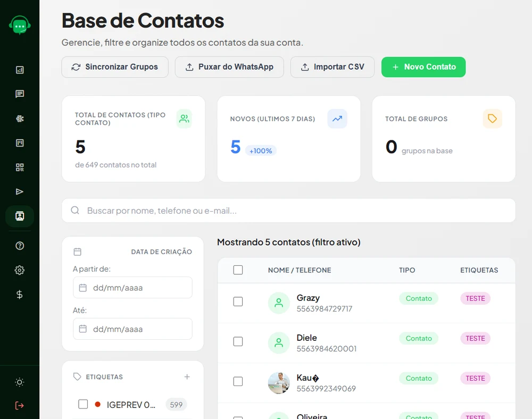Select the contacts sidebar icon
532x419 pixels.
tap(20, 216)
